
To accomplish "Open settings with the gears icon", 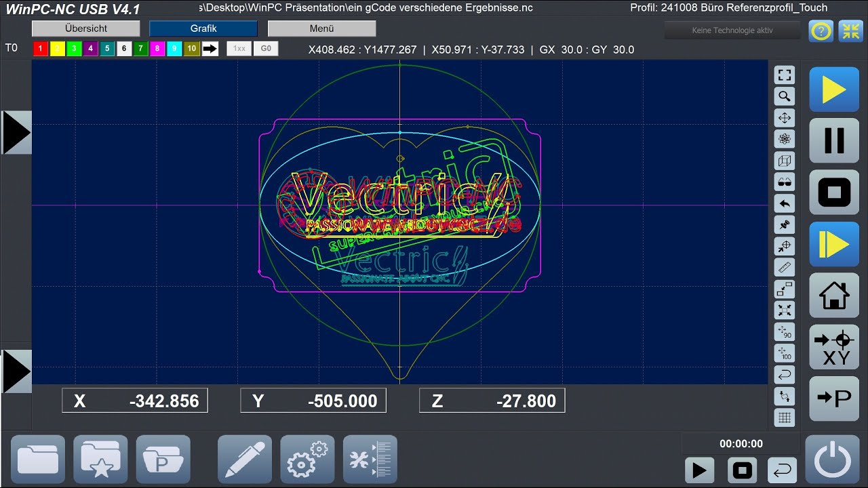I will [x=307, y=460].
